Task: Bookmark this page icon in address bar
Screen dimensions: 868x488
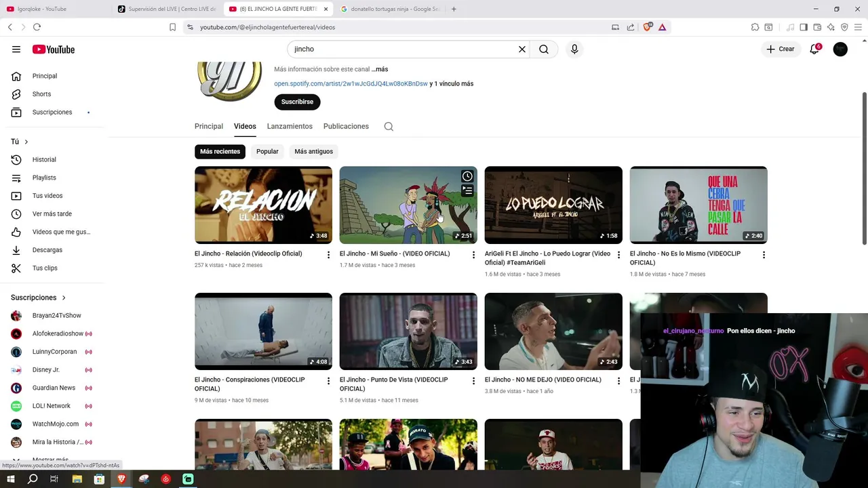Action: point(172,27)
